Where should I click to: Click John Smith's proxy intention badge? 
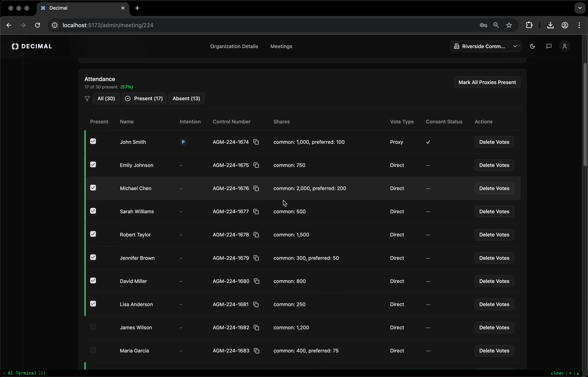coord(183,142)
